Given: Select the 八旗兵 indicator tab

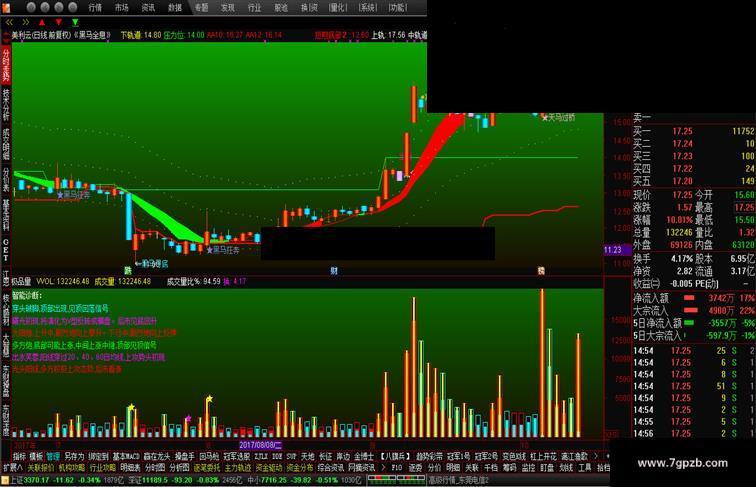Looking at the screenshot, I should pos(395,456).
